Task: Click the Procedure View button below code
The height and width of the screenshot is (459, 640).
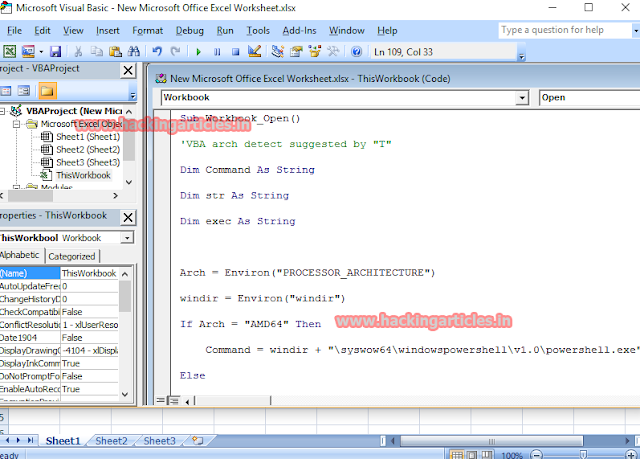Action: pos(161,401)
